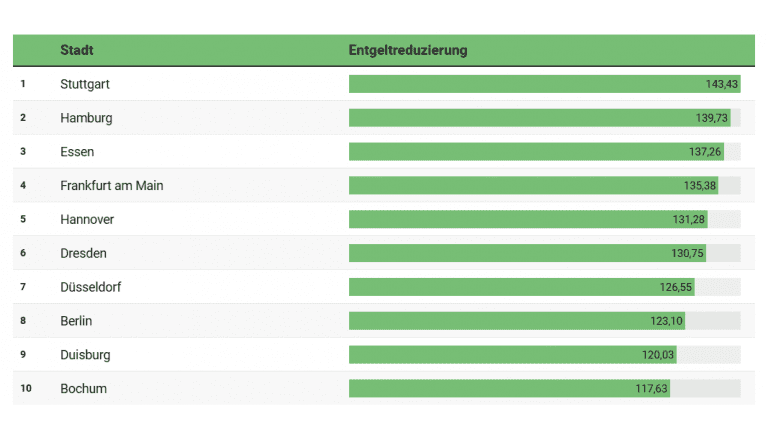
Task: Click the Dresden bar value 130,75
Action: (x=687, y=253)
